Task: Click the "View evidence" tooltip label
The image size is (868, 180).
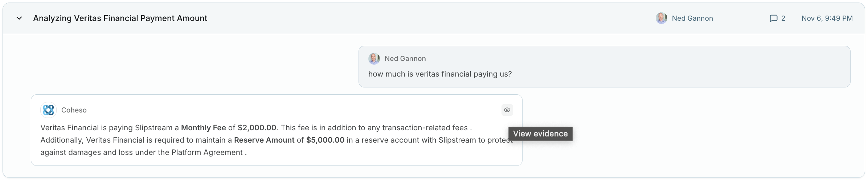Action: point(540,134)
